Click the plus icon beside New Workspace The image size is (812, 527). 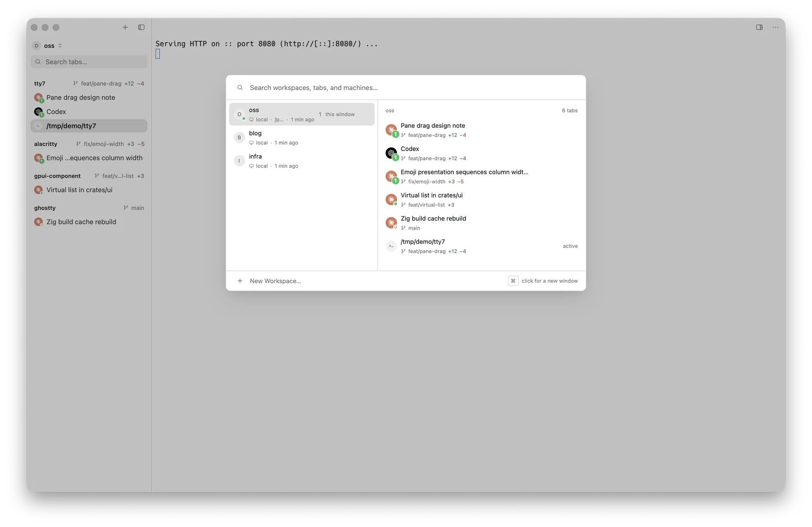click(240, 281)
